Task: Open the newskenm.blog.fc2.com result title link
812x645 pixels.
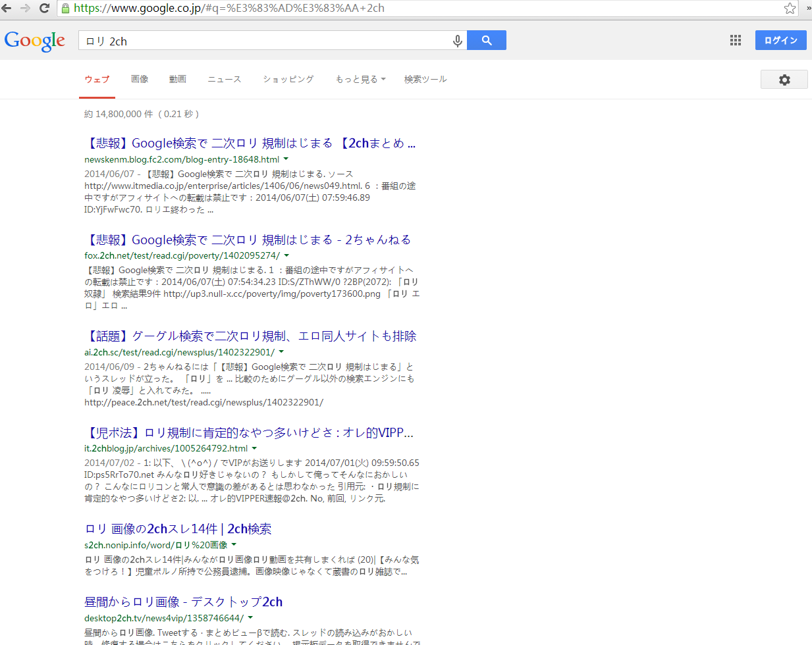Action: [x=250, y=143]
